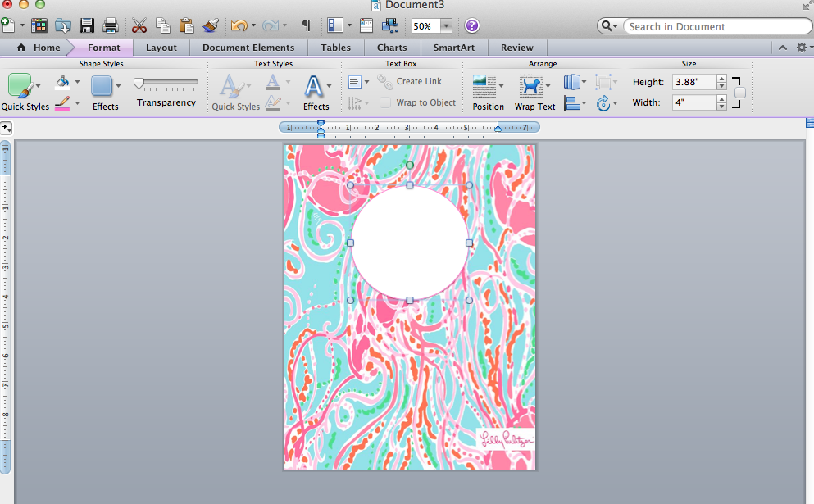The height and width of the screenshot is (504, 814).
Task: Click the Format Painter brush icon
Action: (210, 25)
